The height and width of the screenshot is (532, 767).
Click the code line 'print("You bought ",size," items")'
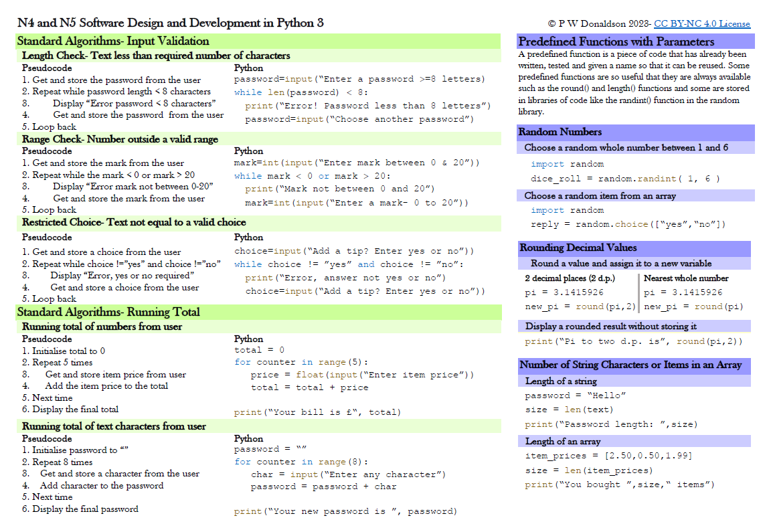click(620, 484)
